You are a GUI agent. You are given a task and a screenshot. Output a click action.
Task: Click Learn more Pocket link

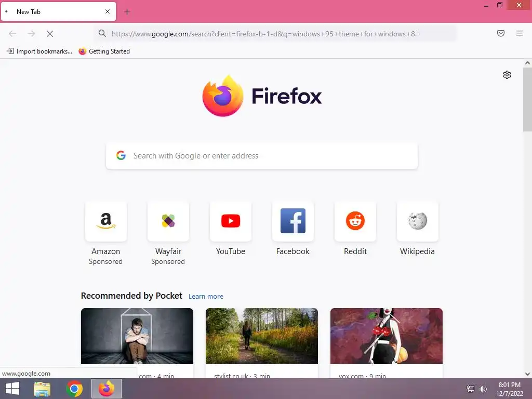click(206, 296)
